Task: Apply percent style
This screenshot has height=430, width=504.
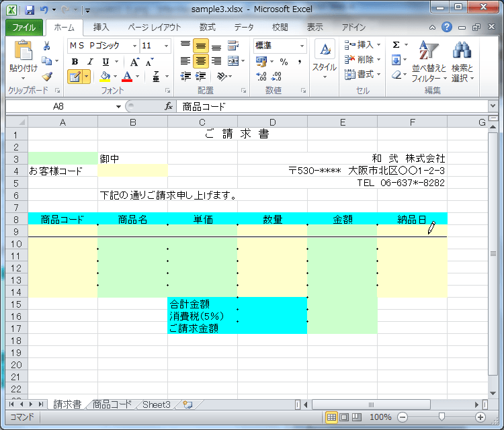Action: tap(284, 61)
